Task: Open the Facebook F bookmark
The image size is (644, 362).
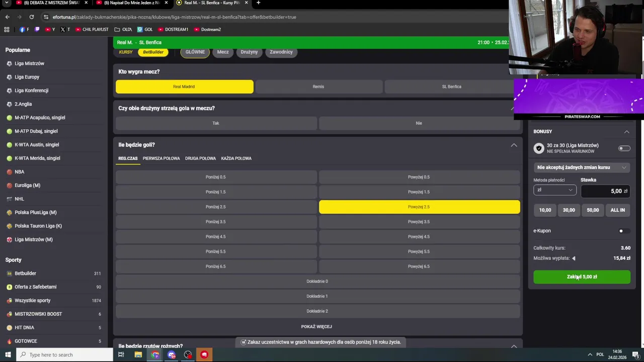Action: 24,30
